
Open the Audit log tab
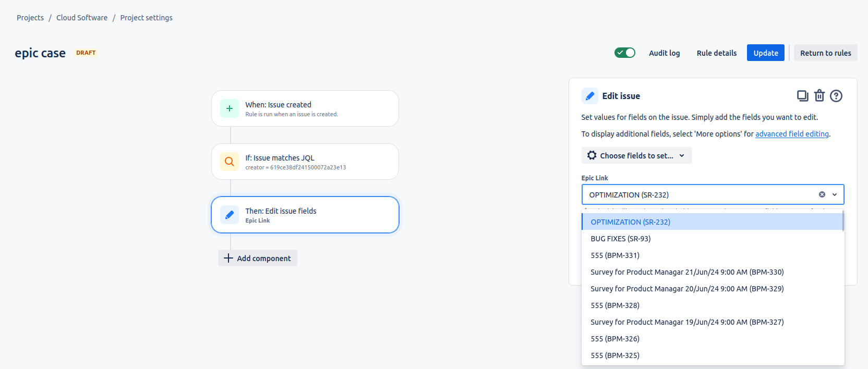(664, 53)
